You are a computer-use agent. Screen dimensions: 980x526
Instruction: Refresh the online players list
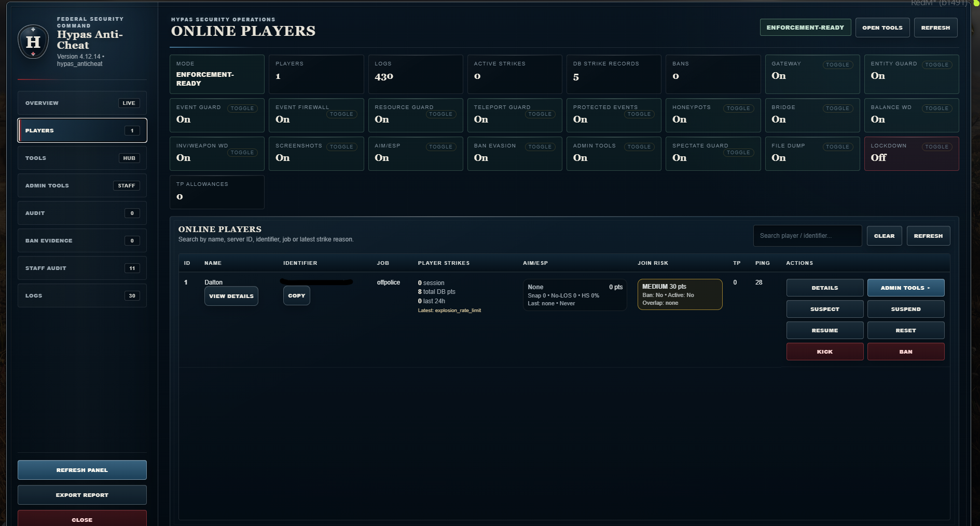pos(928,236)
